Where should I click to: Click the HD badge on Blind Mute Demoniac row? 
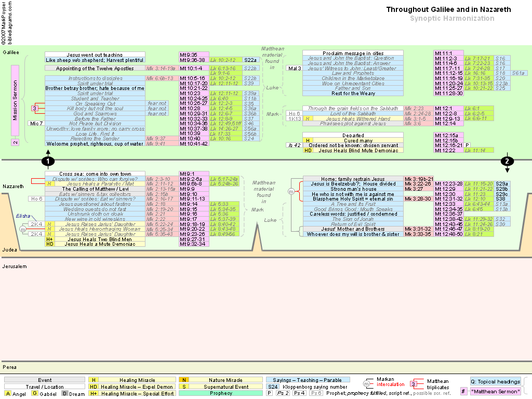[308, 150]
